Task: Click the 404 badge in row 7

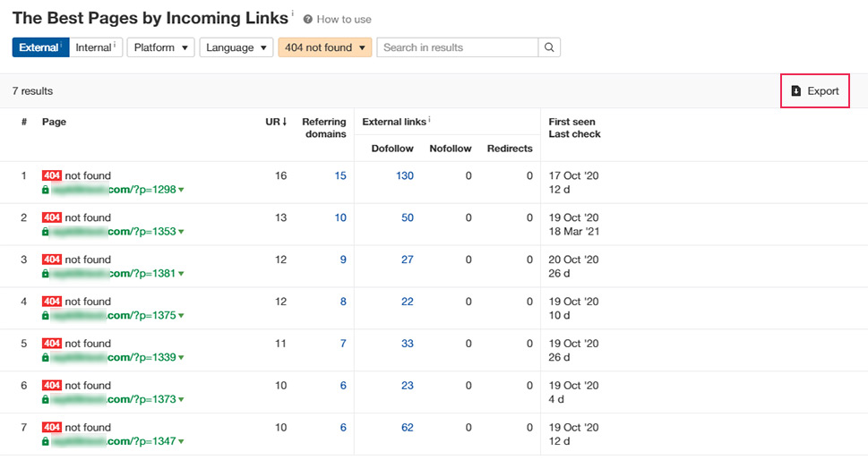Action: (51, 428)
